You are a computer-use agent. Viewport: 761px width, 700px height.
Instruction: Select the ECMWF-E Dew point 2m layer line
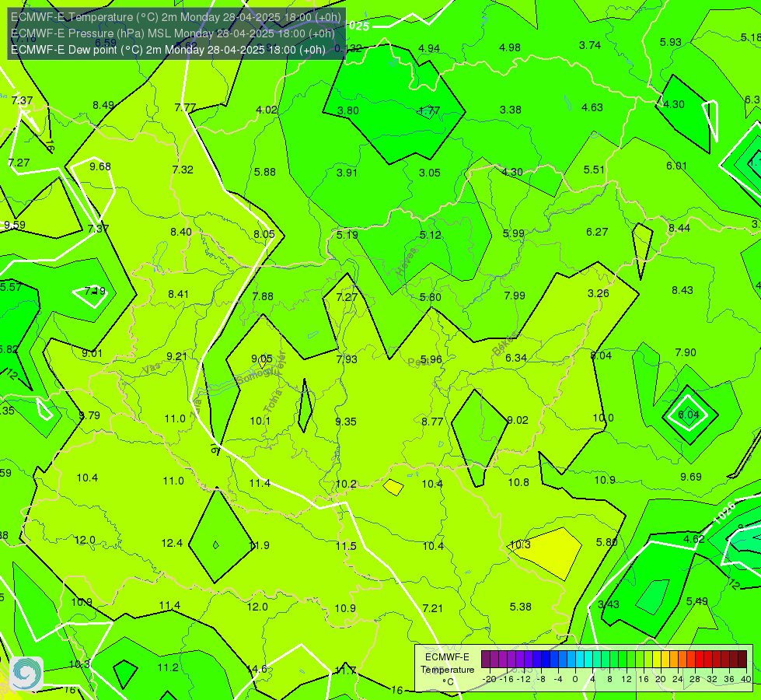tap(168, 50)
